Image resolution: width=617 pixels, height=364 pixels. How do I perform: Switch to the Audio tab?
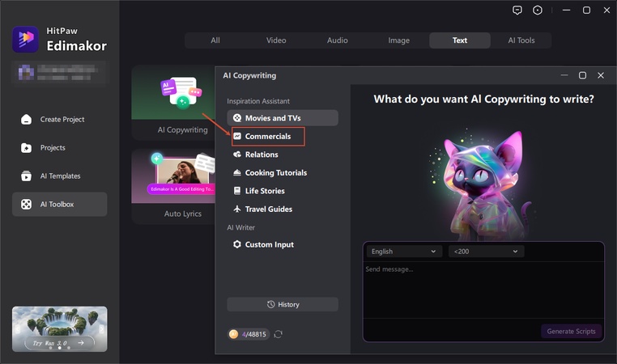pyautogui.click(x=337, y=40)
